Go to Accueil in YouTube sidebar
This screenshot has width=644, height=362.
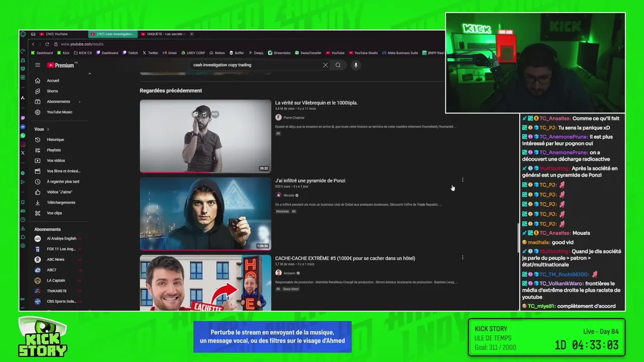(53, 80)
